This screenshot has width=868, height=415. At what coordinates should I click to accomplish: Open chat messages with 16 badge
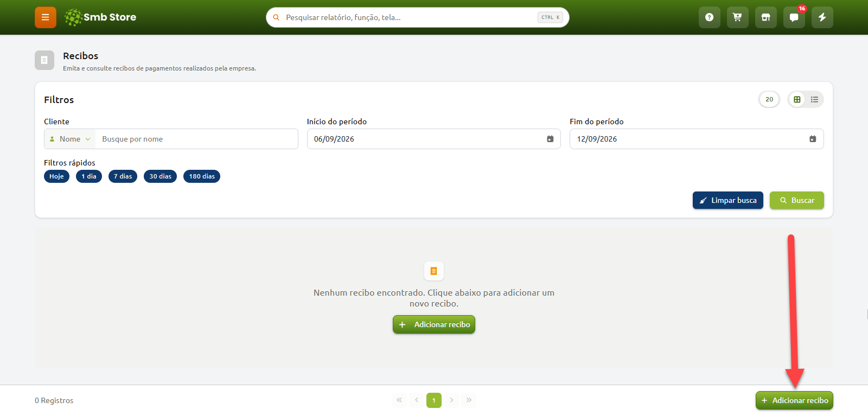click(x=794, y=17)
